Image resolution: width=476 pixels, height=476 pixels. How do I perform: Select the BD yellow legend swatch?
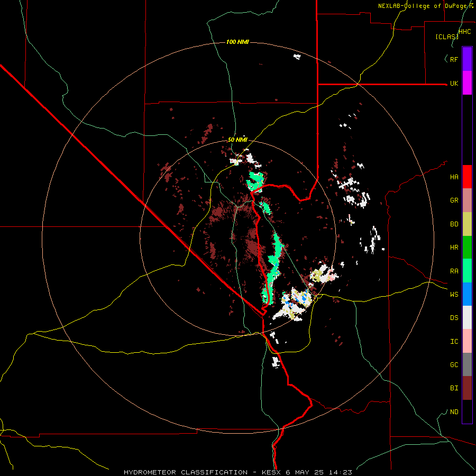click(x=467, y=224)
